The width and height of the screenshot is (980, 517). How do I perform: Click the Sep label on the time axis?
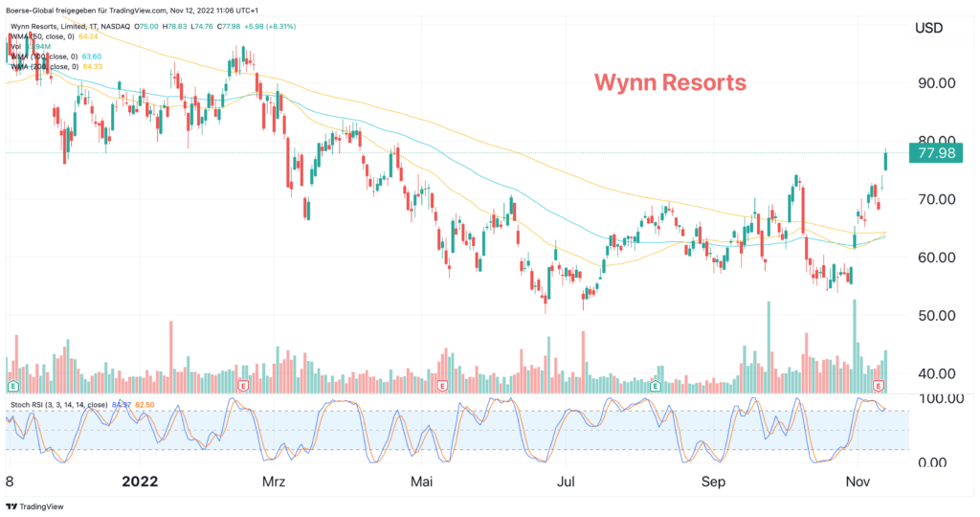click(x=712, y=482)
